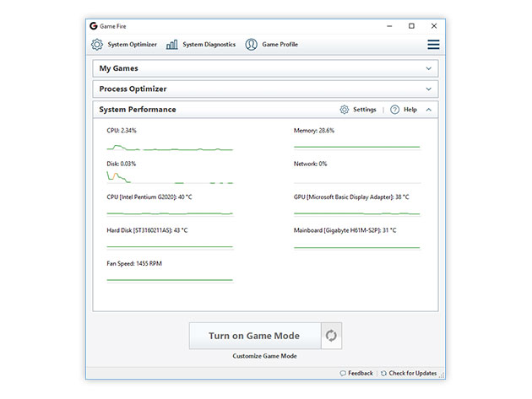Click the Network: 0% label
The width and height of the screenshot is (532, 399).
point(310,164)
